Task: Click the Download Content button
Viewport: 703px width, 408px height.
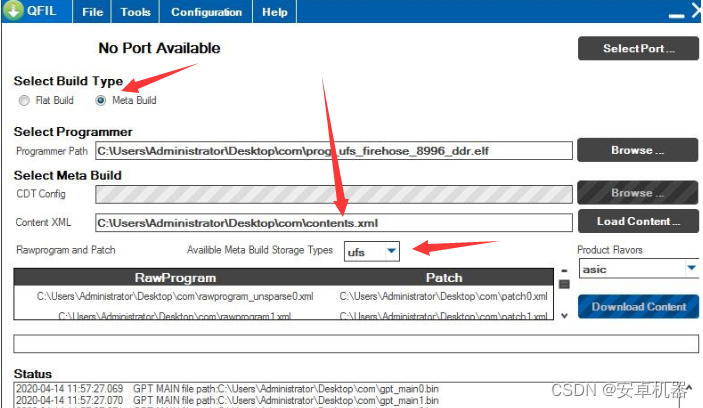Action: coord(638,307)
